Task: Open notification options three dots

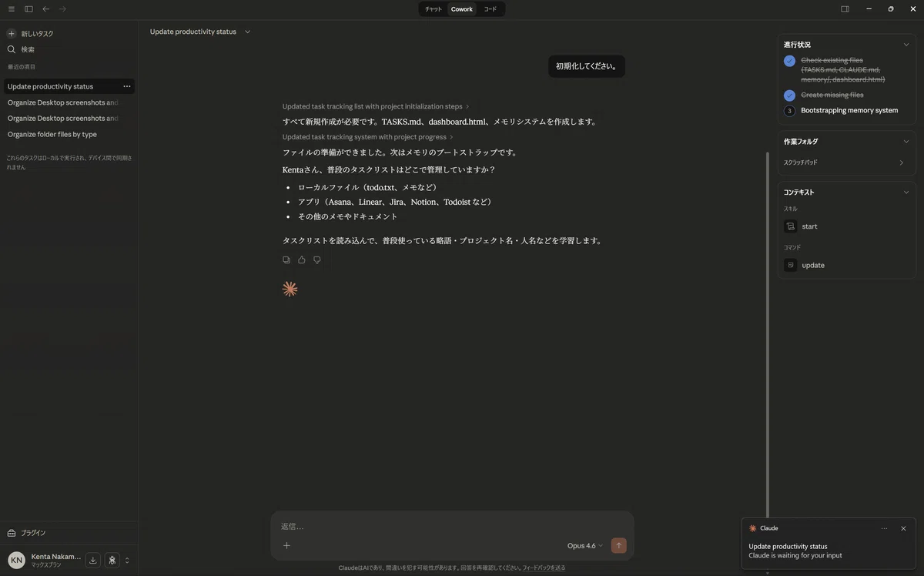Action: click(x=884, y=528)
